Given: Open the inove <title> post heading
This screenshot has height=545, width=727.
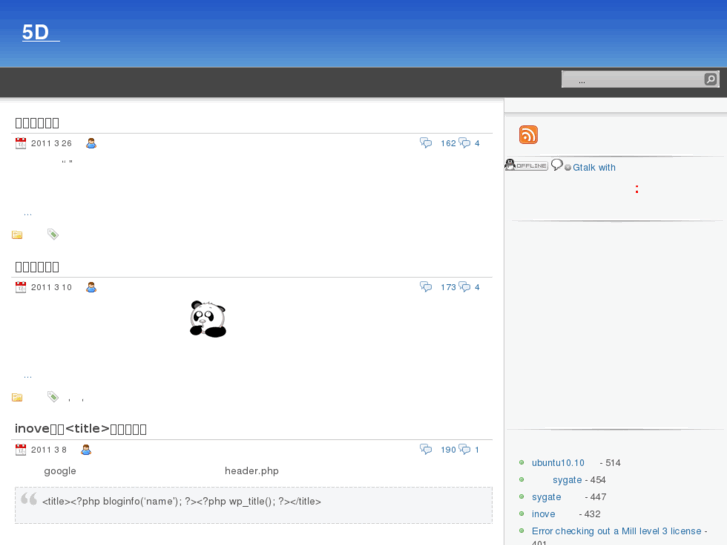Looking at the screenshot, I should tap(81, 429).
